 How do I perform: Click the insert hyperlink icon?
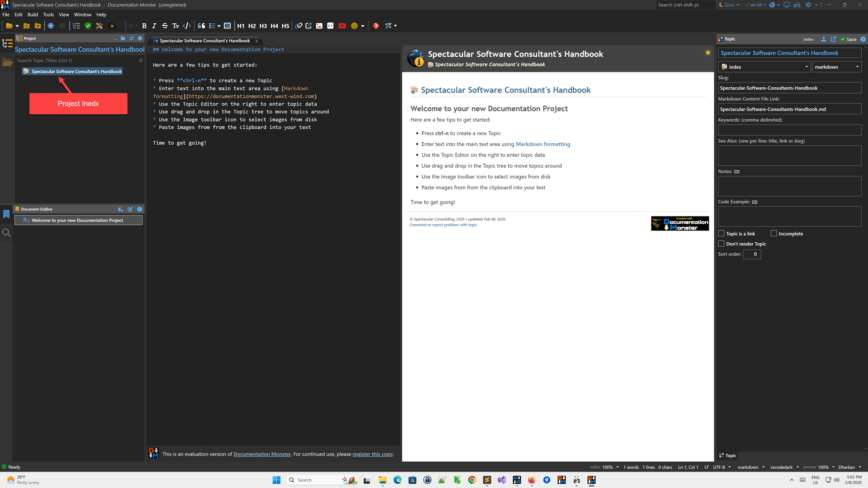298,26
